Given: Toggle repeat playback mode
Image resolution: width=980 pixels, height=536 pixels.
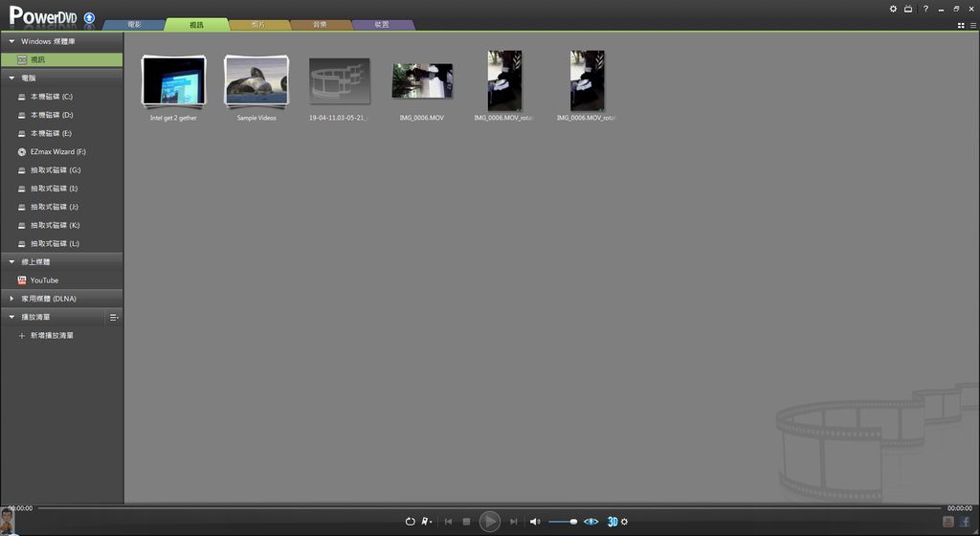Looking at the screenshot, I should (410, 521).
